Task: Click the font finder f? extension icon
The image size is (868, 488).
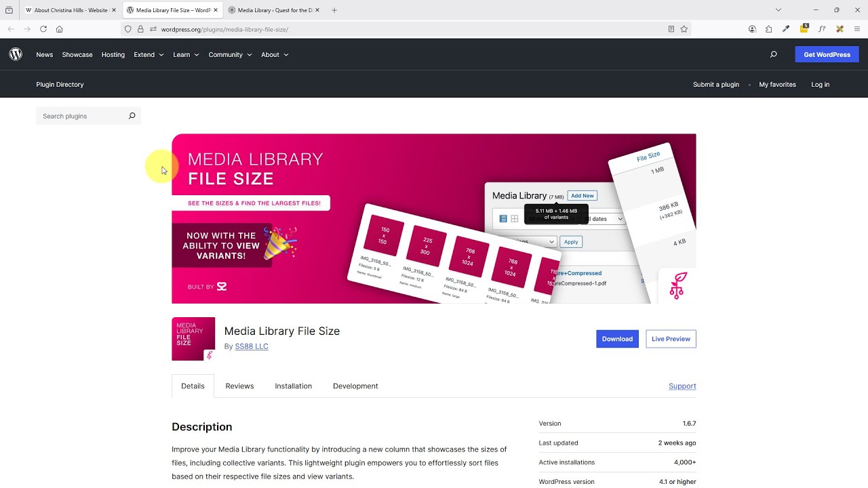Action: pos(822,29)
